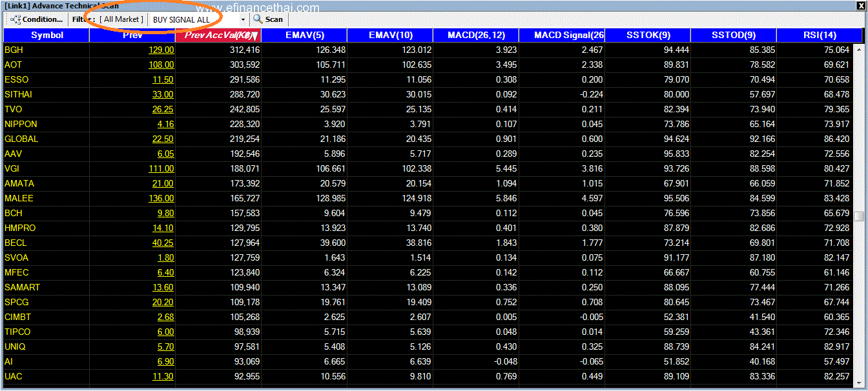
Task: Click scrollbar up arrow
Action: pyautogui.click(x=859, y=48)
